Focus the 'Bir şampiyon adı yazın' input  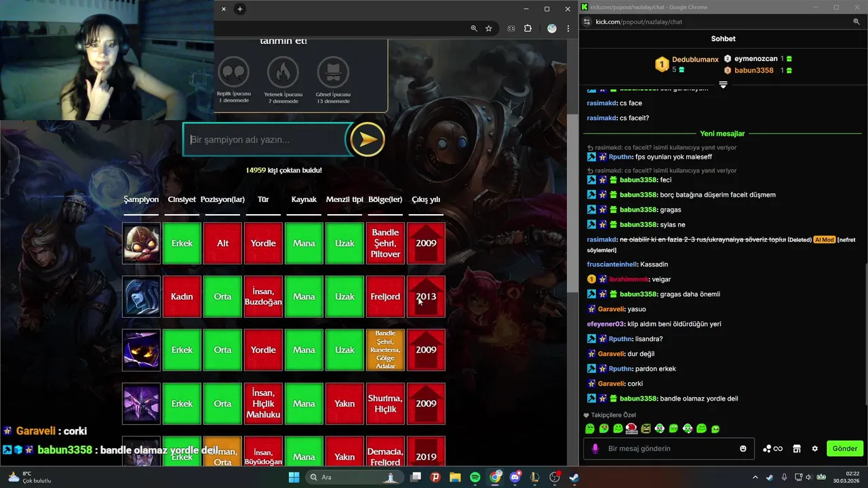click(x=267, y=140)
